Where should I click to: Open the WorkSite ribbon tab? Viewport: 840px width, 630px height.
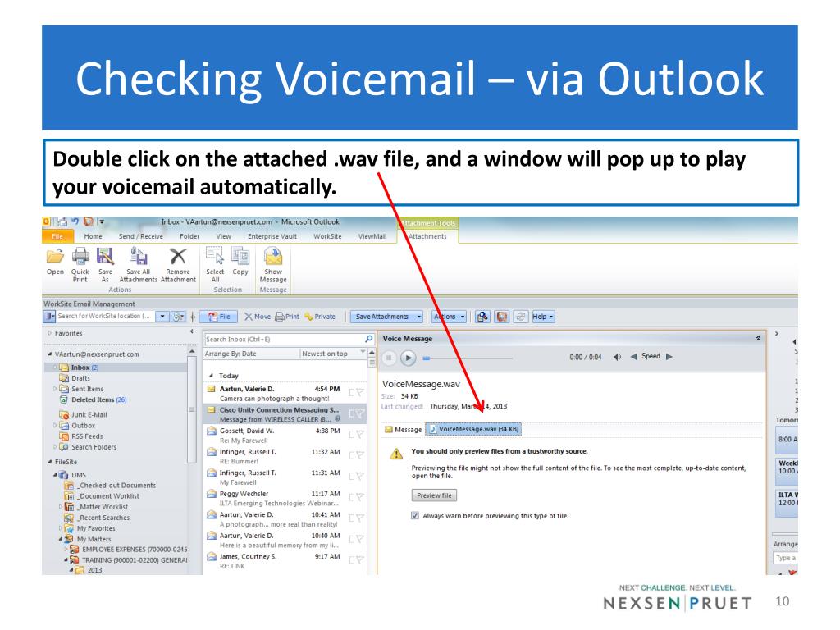click(x=327, y=236)
